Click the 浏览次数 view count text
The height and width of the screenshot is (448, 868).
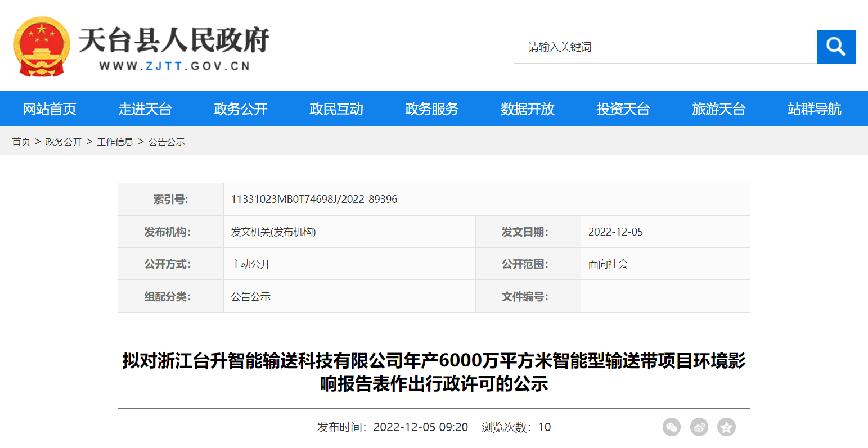tap(516, 427)
